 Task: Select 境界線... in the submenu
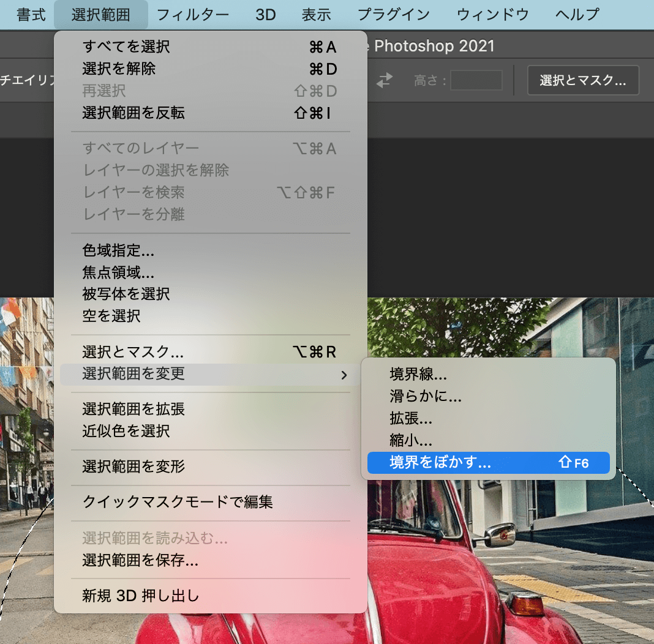click(x=489, y=374)
